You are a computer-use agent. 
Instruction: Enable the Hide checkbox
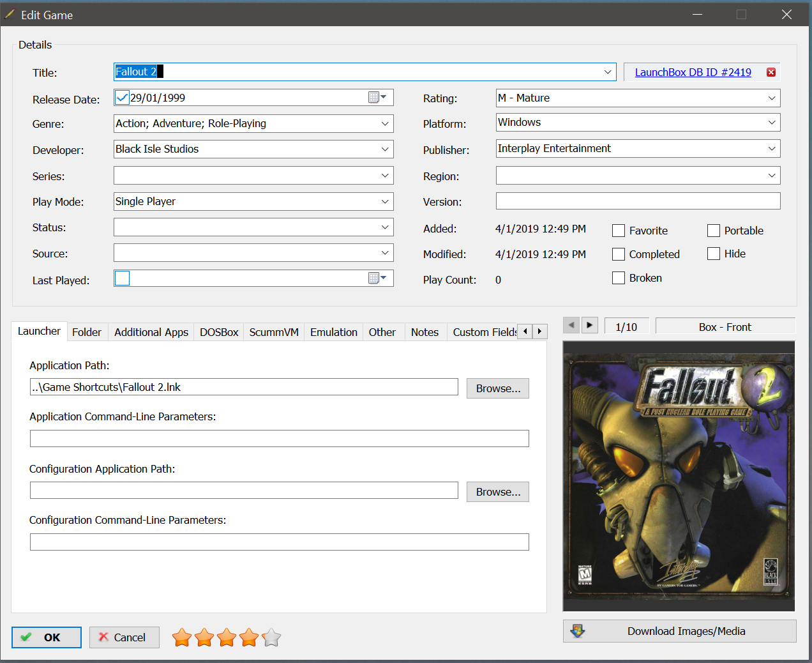[714, 254]
